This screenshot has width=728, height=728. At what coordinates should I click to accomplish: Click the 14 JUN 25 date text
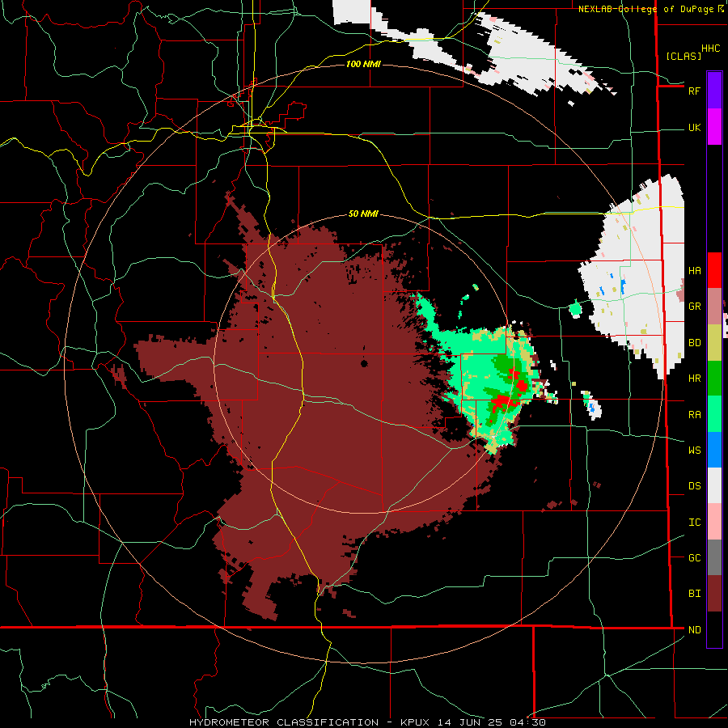point(472,722)
